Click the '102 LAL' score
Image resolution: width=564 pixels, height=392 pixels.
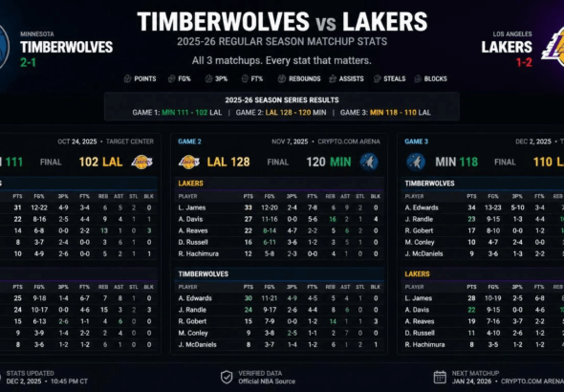click(100, 163)
